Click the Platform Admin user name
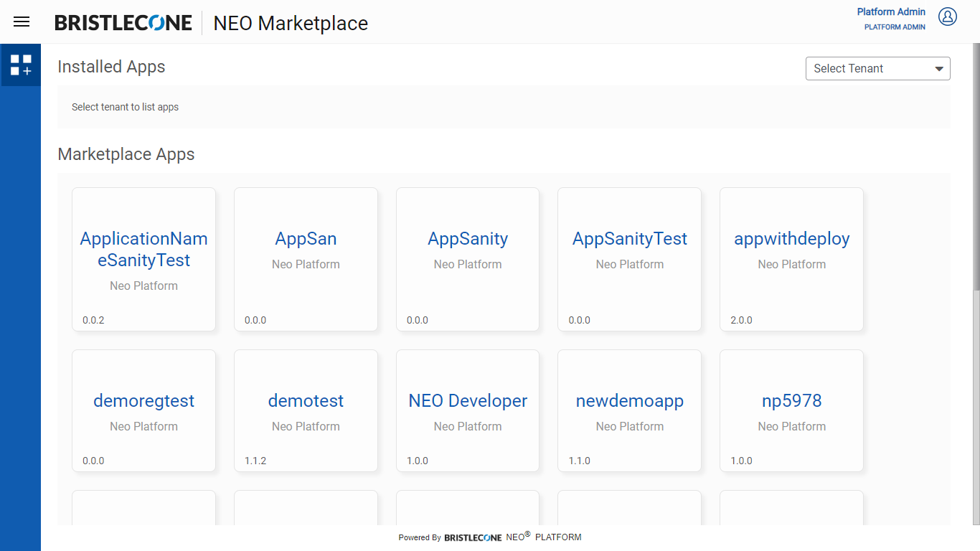This screenshot has width=980, height=551. point(891,11)
